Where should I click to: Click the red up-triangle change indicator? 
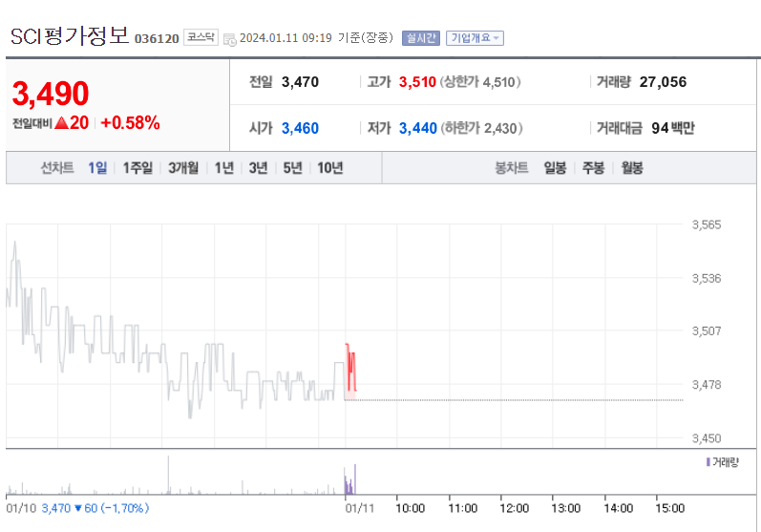62,123
